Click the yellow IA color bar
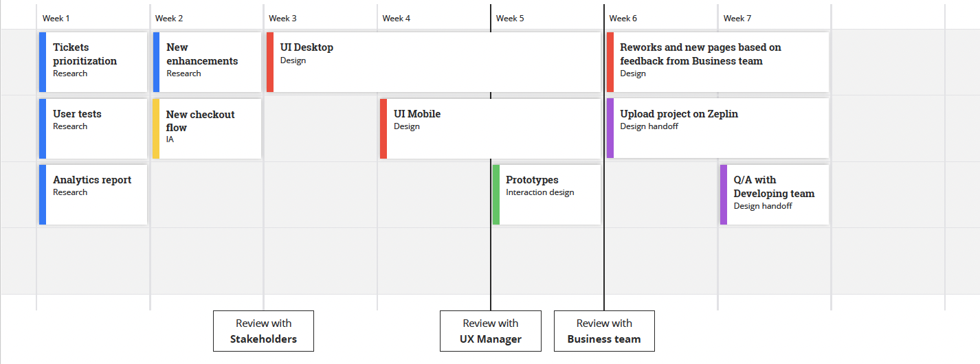The height and width of the screenshot is (364, 980). coord(156,128)
